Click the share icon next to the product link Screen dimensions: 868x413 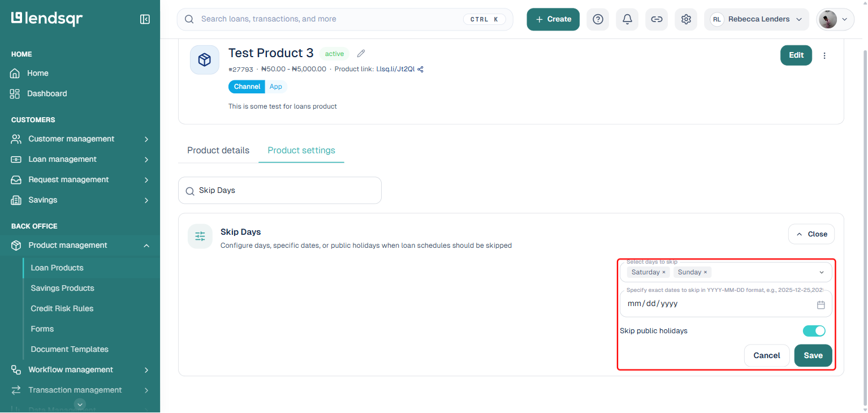coord(421,69)
